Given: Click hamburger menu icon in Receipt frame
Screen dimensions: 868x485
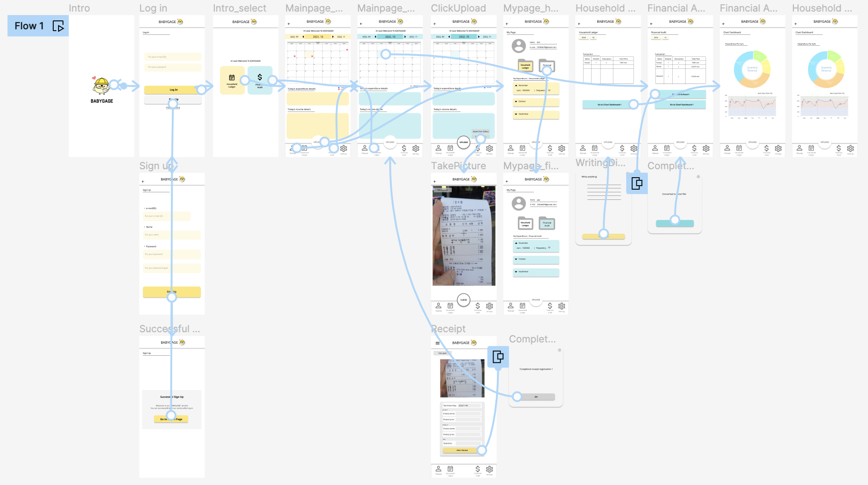Looking at the screenshot, I should pos(438,343).
